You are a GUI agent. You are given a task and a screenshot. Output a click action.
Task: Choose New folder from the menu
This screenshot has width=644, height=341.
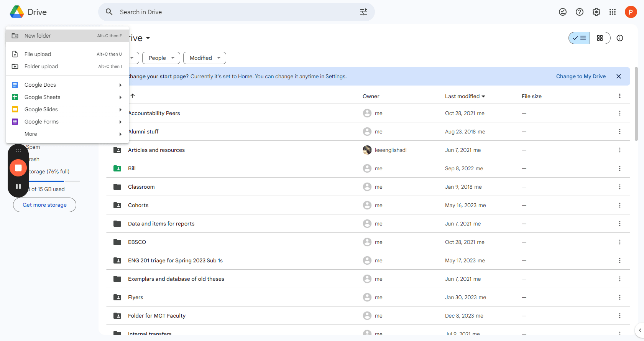tap(67, 36)
